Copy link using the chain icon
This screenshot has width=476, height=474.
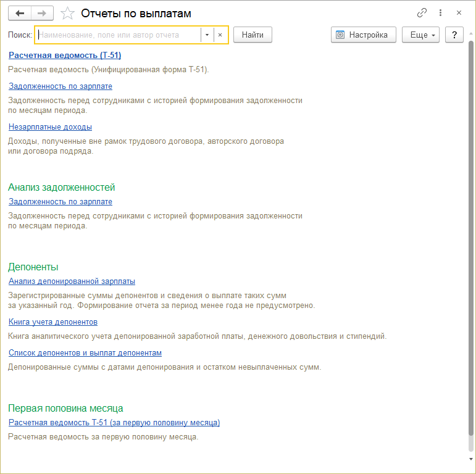(422, 13)
